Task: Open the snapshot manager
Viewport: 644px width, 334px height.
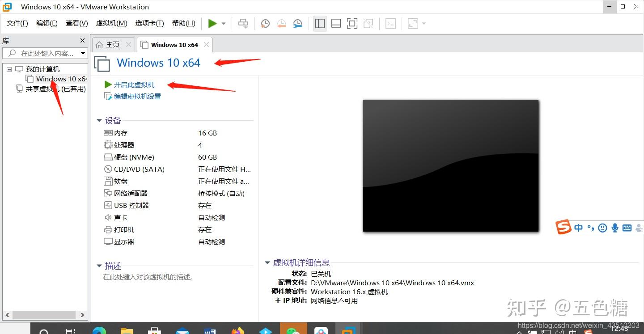Action: pos(297,23)
